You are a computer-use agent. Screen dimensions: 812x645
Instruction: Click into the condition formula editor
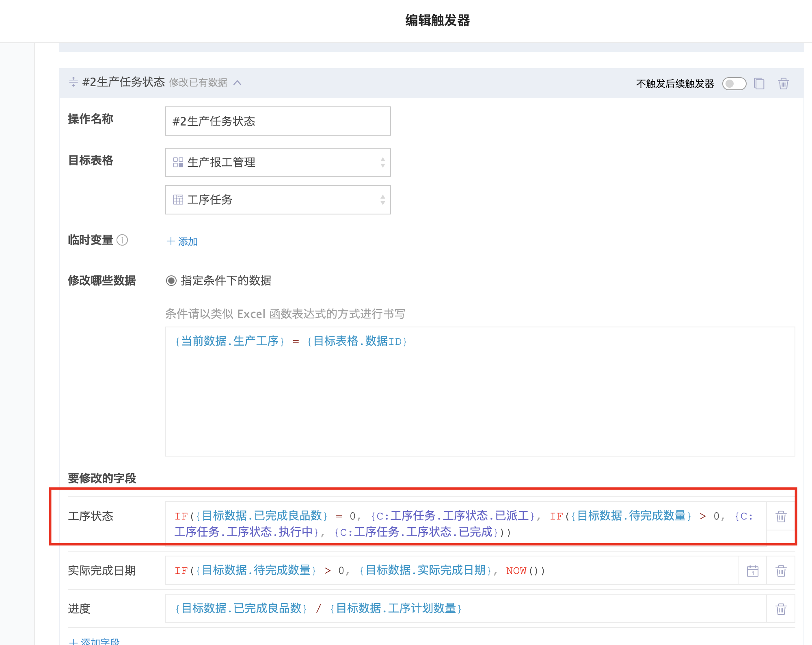[480, 392]
